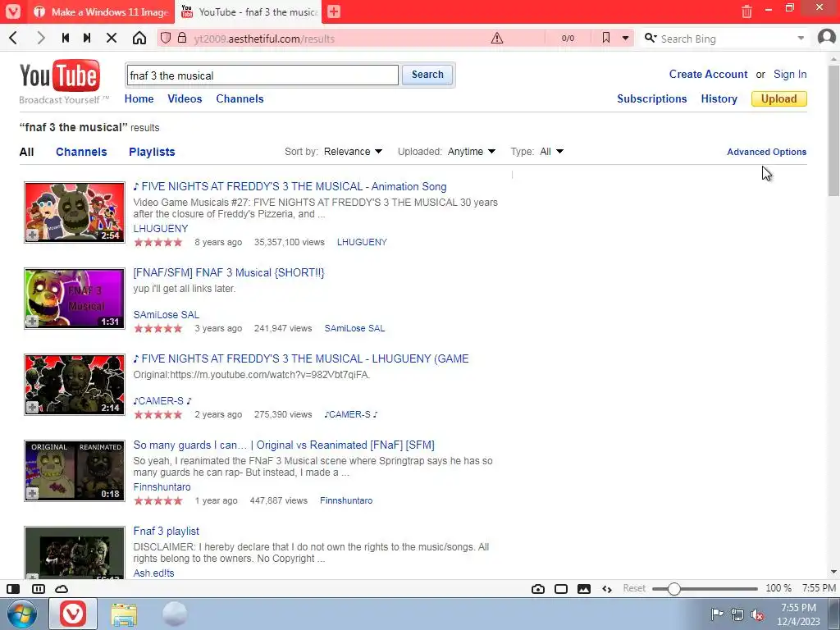Open the FNAF 3 Musical SHORT thumbnail
Viewport: 840px width, 630px height.
pyautogui.click(x=75, y=299)
